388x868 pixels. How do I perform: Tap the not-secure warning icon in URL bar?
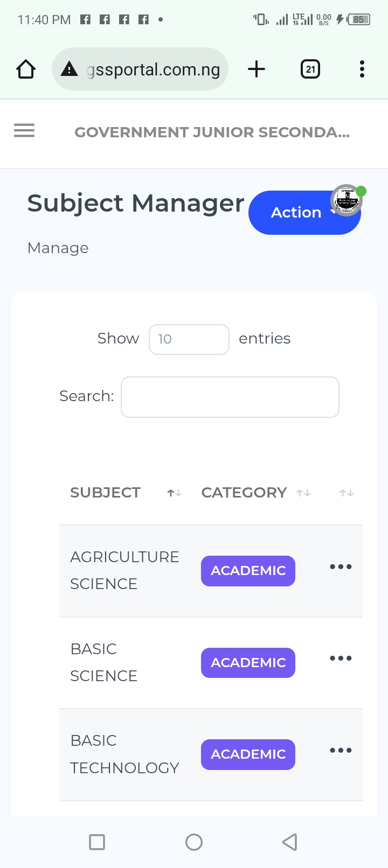coord(69,69)
